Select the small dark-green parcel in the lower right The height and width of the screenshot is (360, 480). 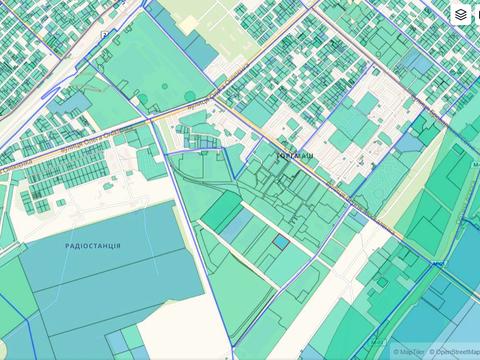383,282
